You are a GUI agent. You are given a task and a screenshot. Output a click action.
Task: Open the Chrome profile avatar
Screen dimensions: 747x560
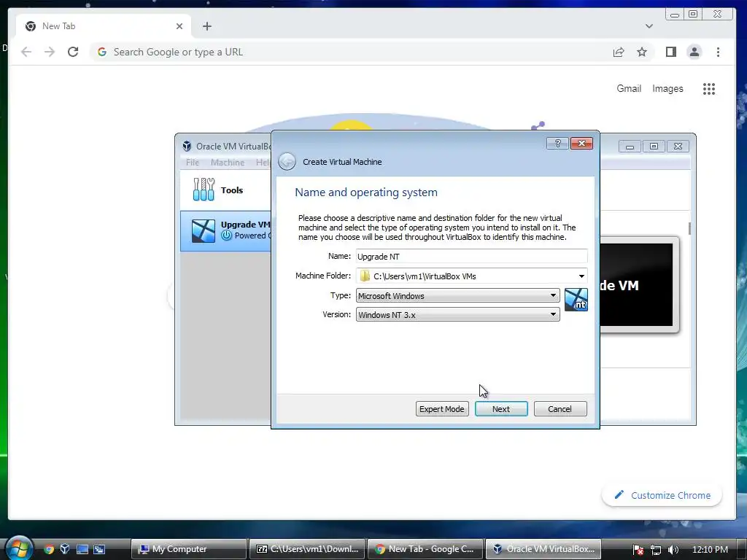pos(694,52)
